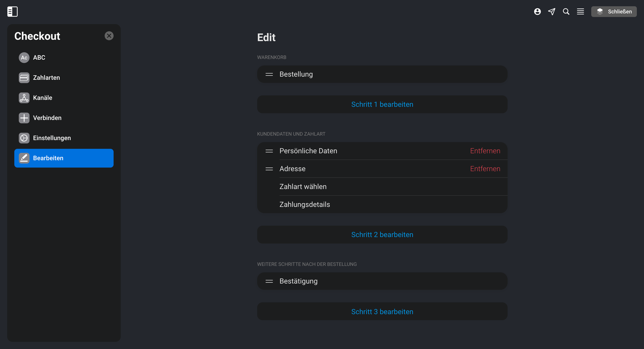Select the Persönliche Daten row
Image resolution: width=644 pixels, height=349 pixels.
pos(382,151)
